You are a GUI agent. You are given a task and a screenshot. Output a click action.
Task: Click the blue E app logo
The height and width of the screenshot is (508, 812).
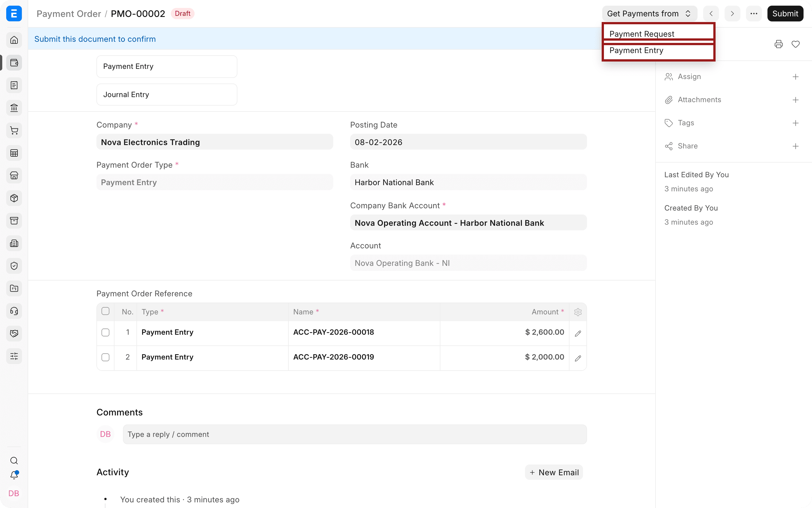pos(14,14)
